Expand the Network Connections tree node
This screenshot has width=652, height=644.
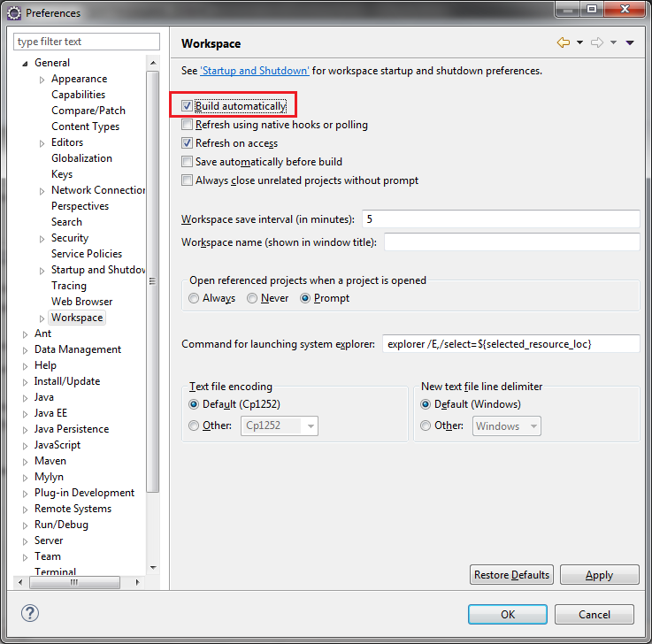pos(42,191)
